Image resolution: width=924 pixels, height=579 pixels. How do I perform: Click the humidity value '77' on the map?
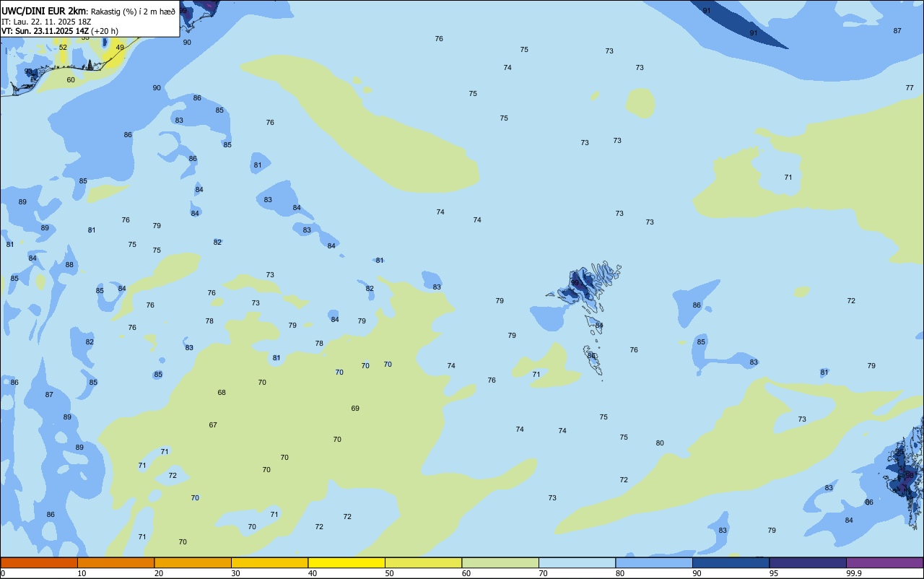point(910,87)
